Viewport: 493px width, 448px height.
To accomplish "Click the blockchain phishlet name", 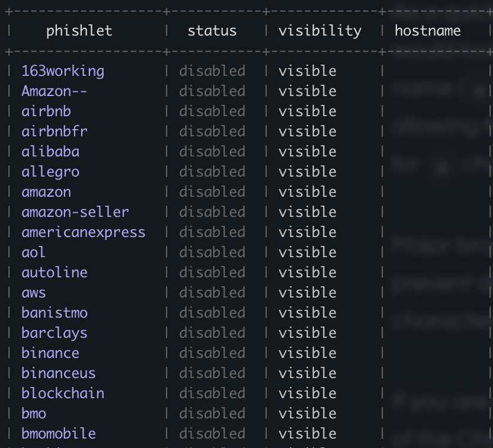I will click(x=63, y=393).
